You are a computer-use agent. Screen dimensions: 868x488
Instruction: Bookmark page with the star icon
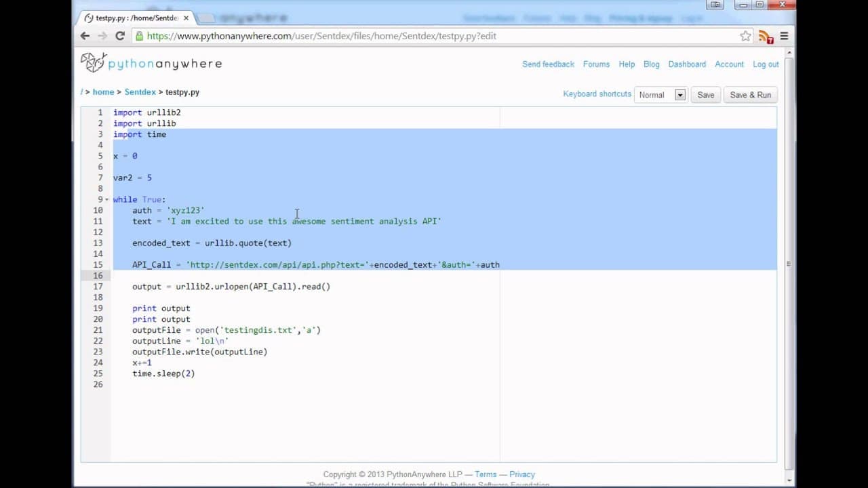(745, 36)
